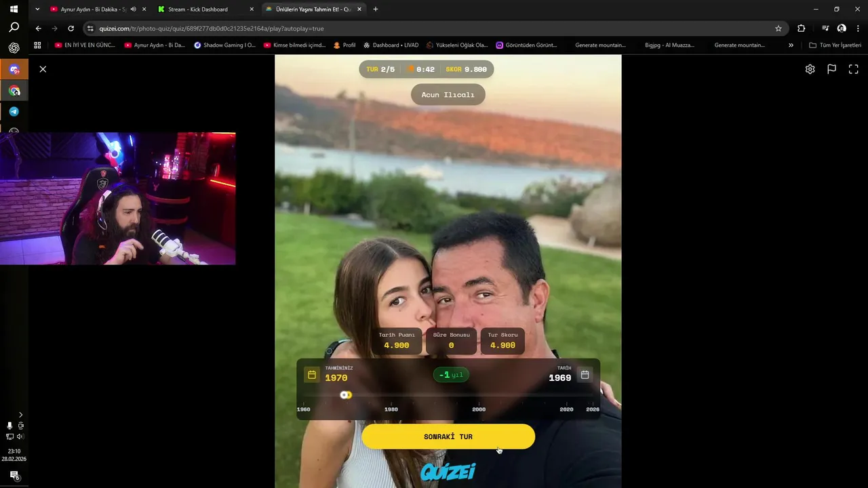Open Shadow Gaming bookmark

click(224, 45)
